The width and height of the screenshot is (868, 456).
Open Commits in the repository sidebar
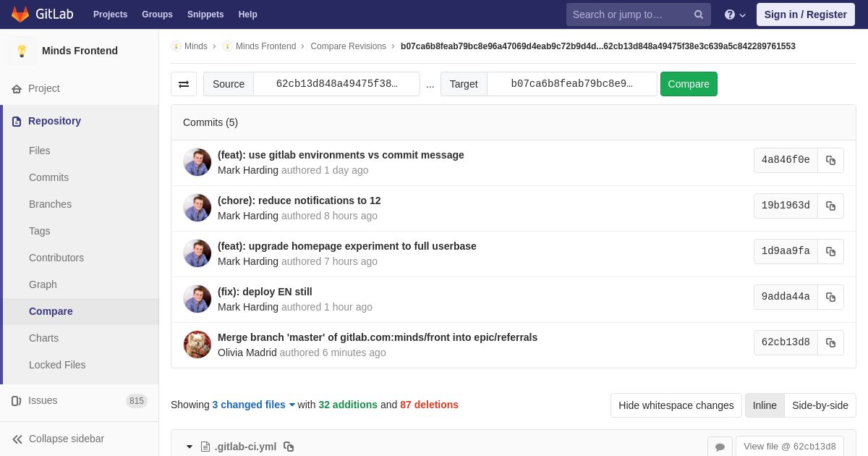(48, 177)
